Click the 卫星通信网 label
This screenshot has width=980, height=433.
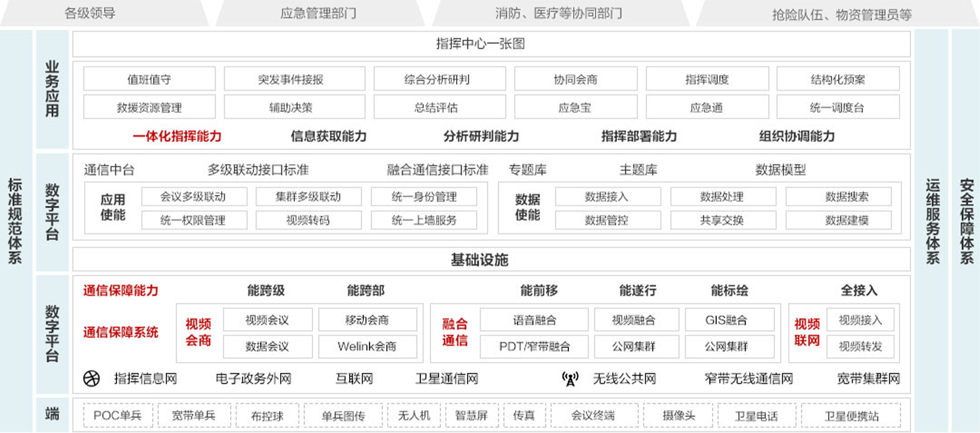447,378
